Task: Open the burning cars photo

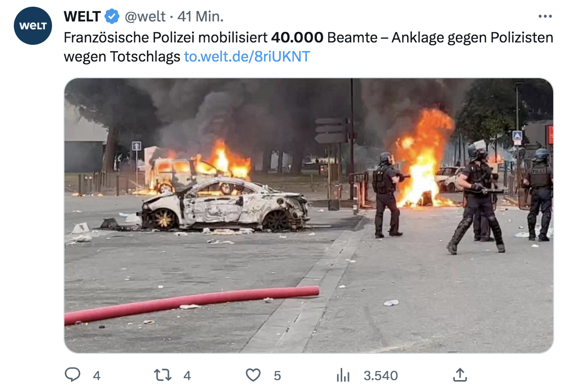Action: (309, 216)
